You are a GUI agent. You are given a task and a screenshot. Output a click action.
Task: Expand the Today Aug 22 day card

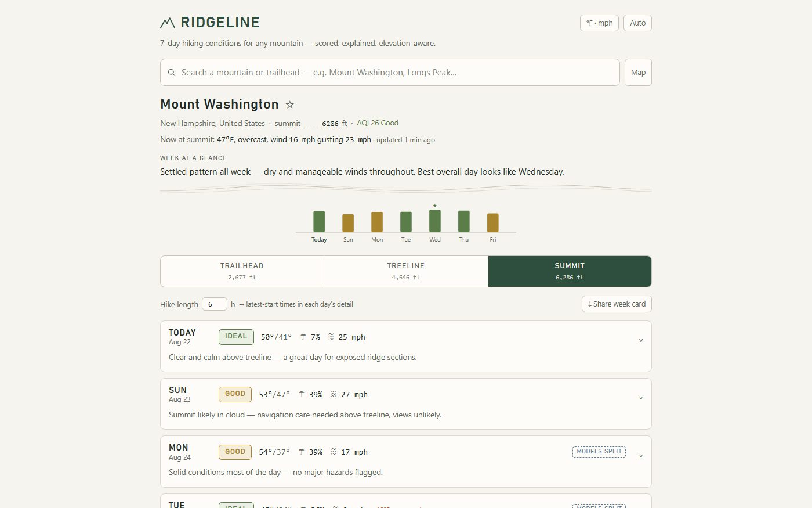click(x=641, y=341)
